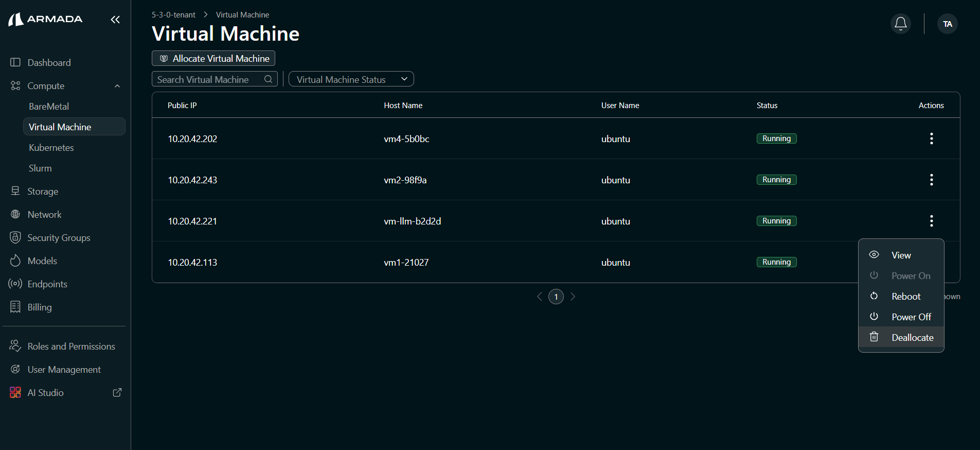Click host name vm-llm-b2d2d

412,221
